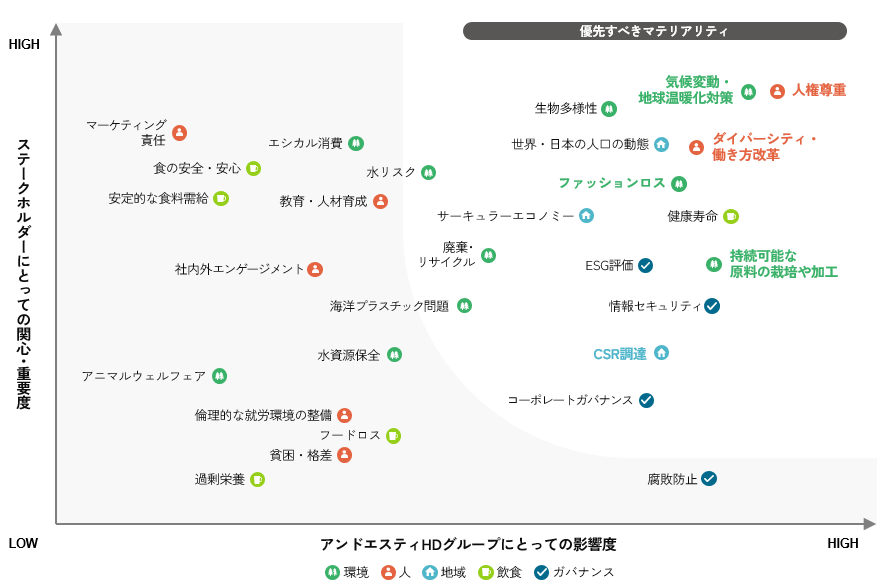Click the コーポレートガバナンス label
889x588 pixels.
pyautogui.click(x=570, y=400)
